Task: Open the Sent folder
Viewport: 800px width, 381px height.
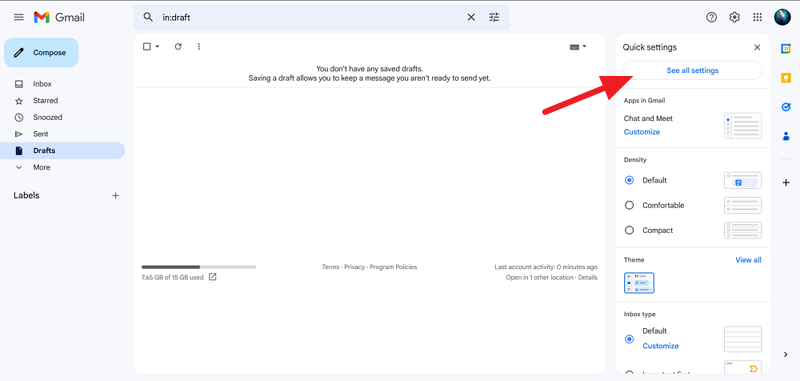Action: click(41, 134)
